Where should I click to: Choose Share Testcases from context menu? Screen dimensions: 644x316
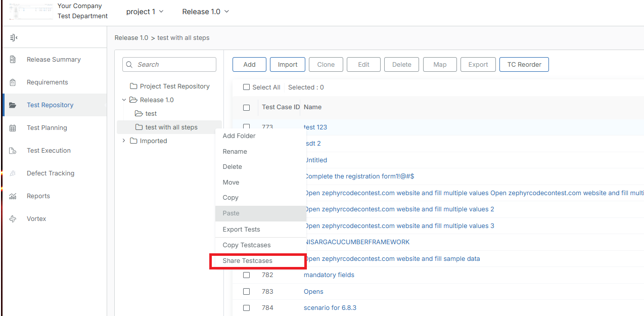pos(248,261)
